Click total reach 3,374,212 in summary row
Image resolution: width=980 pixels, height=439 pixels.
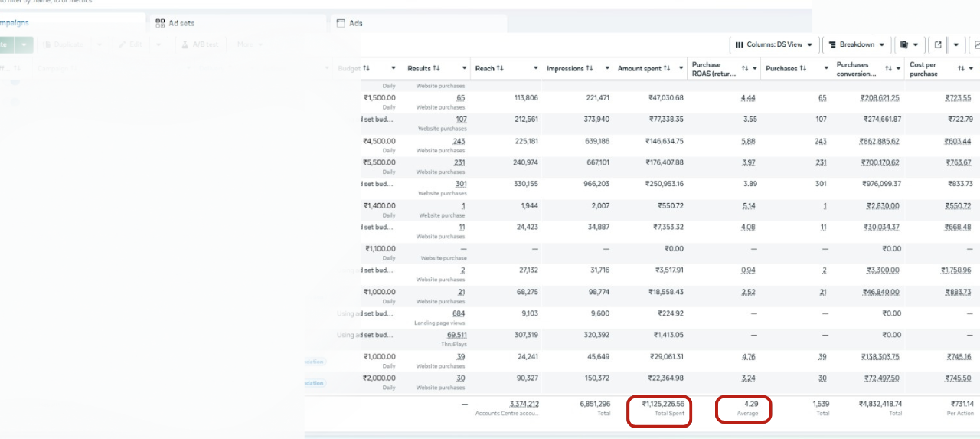[x=524, y=404]
